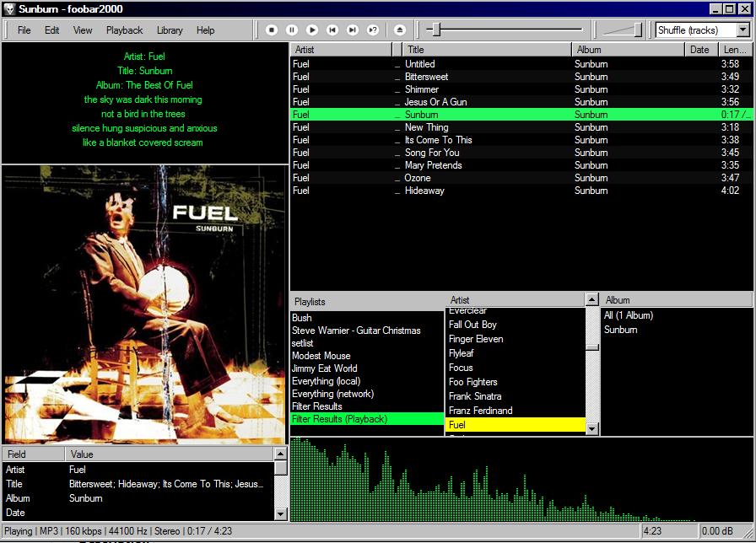Open the File menu
The height and width of the screenshot is (543, 756).
coord(24,30)
